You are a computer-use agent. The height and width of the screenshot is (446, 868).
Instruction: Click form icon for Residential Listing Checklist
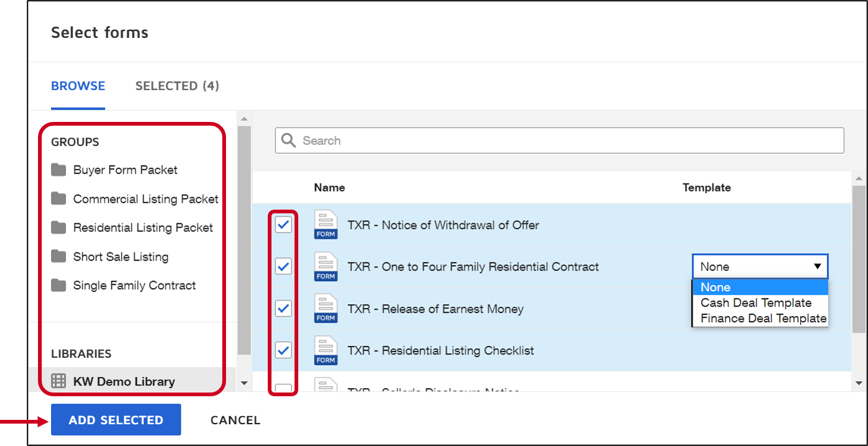coord(326,350)
